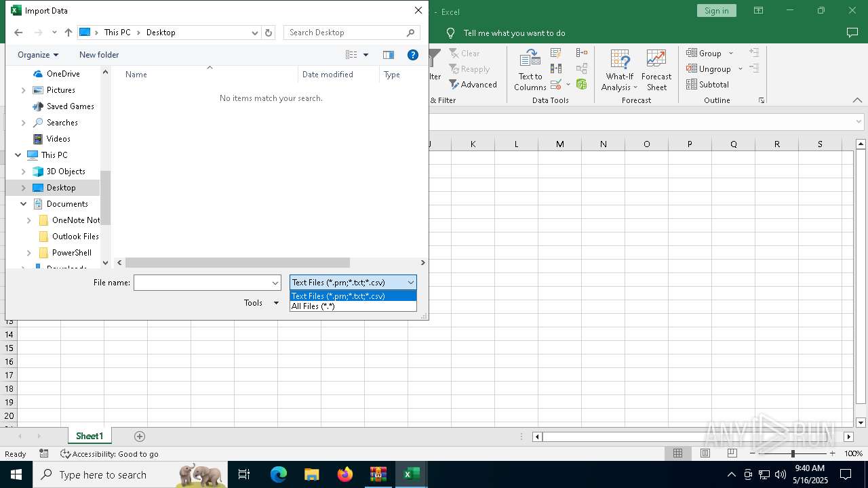Open the Organize dropdown menu
Viewport: 868px width, 488px height.
coord(38,55)
